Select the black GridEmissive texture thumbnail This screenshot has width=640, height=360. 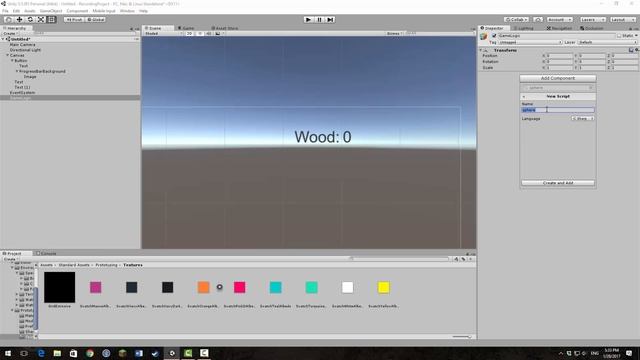click(60, 287)
